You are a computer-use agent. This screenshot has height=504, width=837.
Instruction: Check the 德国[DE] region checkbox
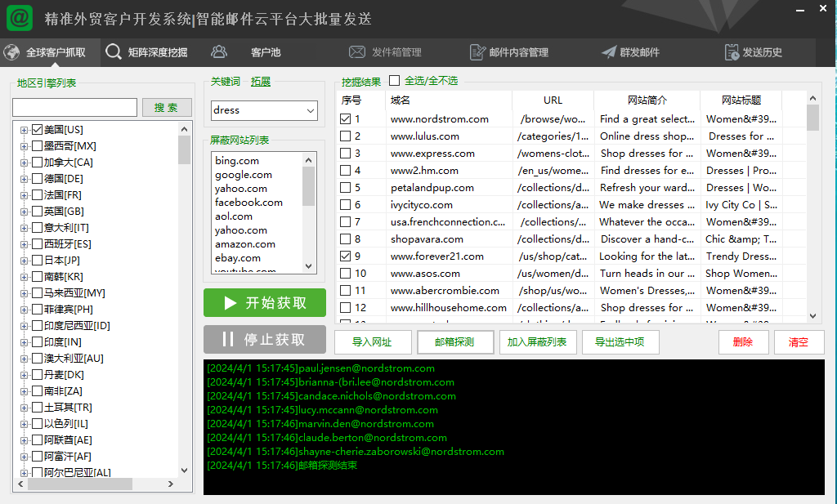(37, 179)
